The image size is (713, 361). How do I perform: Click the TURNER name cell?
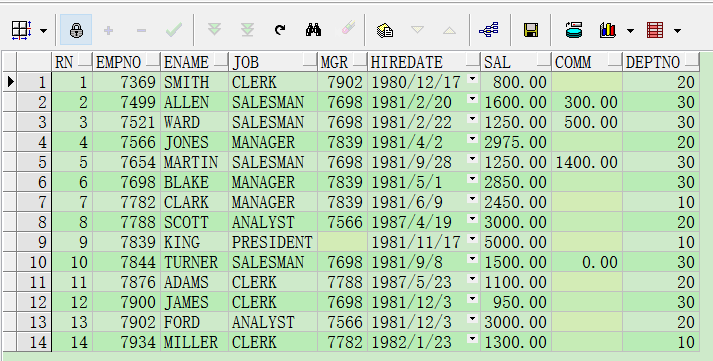195,262
